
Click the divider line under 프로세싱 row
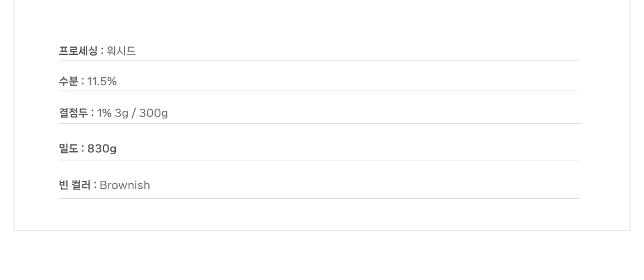pos(319,61)
